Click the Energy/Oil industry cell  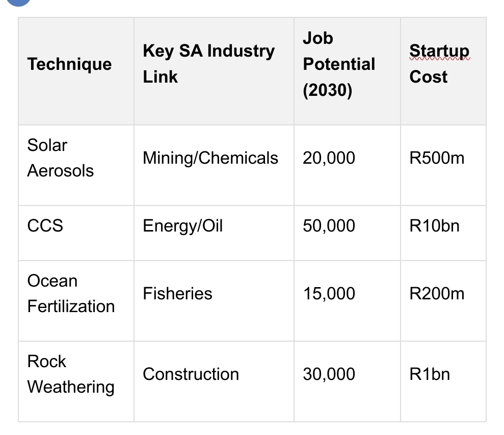pos(183,225)
